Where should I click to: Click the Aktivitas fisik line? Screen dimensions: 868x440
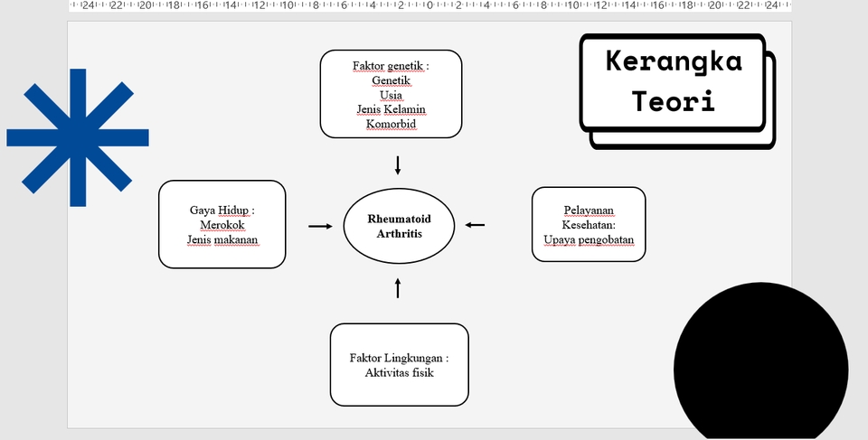point(399,372)
